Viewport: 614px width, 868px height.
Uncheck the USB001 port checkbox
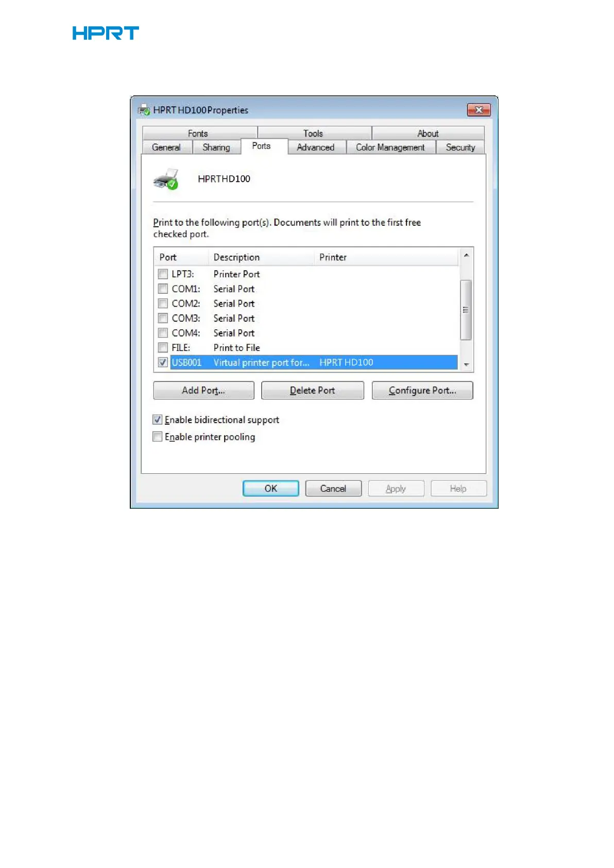pyautogui.click(x=163, y=362)
